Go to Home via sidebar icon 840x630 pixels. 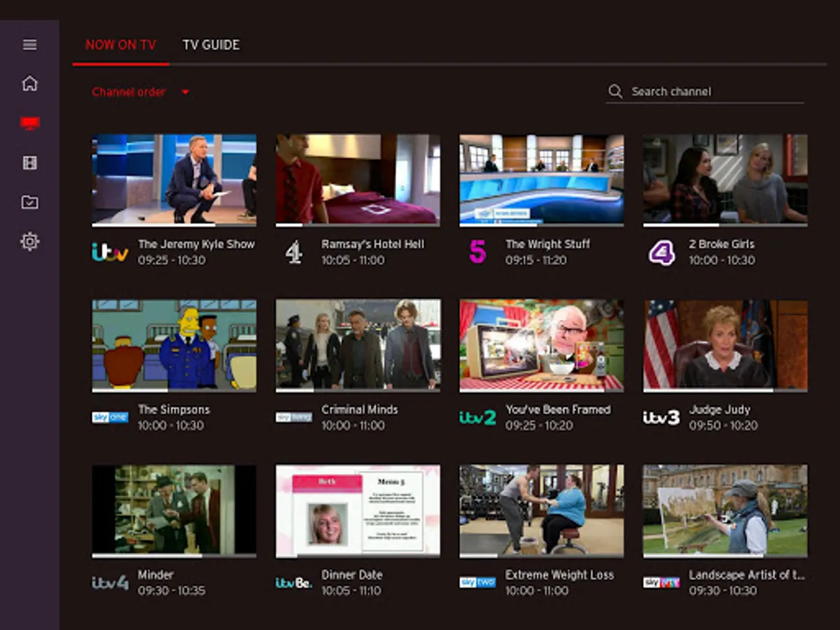click(x=29, y=83)
